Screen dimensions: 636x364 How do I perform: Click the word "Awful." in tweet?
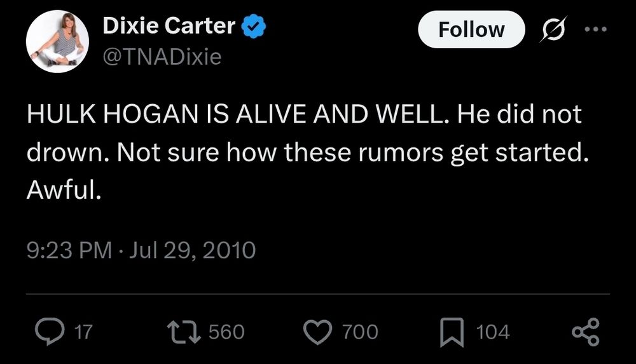coord(64,191)
